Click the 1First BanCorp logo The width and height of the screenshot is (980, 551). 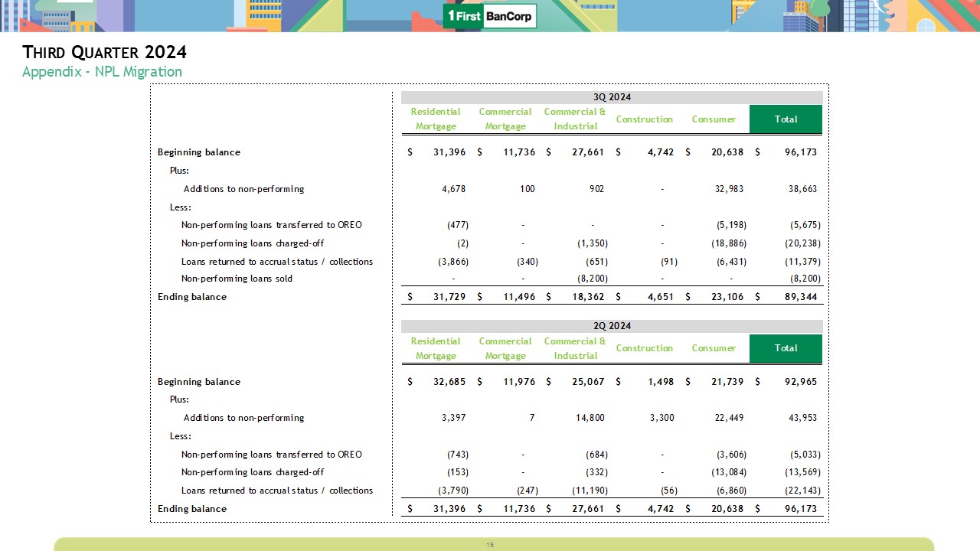point(490,16)
